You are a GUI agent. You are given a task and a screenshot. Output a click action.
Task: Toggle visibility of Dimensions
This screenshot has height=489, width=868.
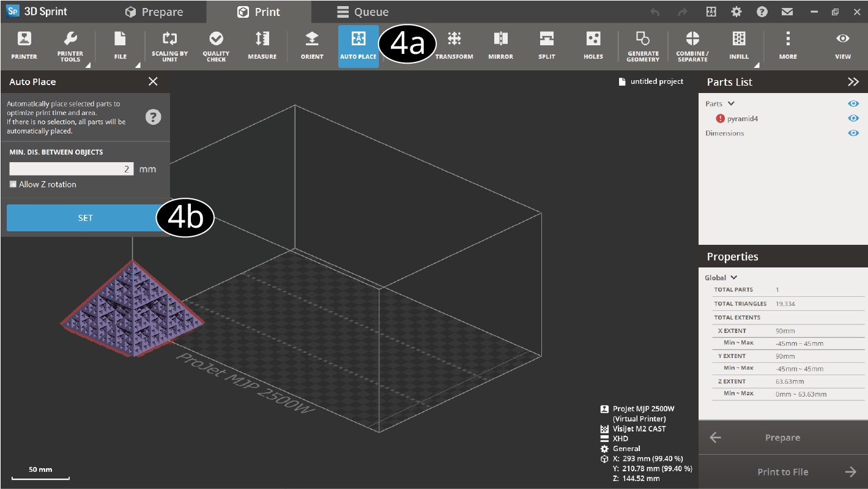(x=853, y=133)
